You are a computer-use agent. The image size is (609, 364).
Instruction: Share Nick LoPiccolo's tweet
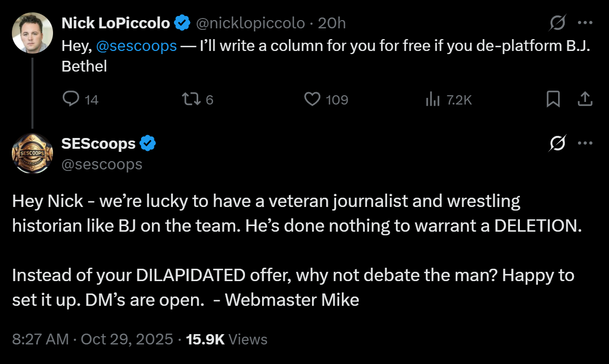[585, 99]
